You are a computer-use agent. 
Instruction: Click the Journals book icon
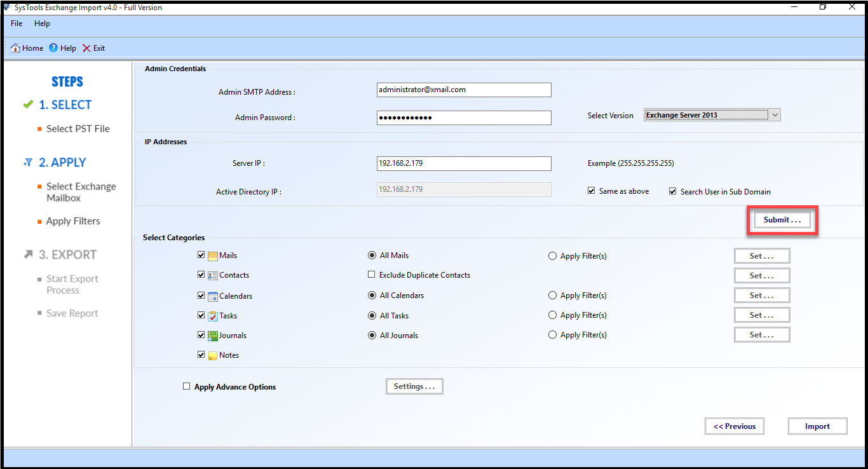coord(213,336)
